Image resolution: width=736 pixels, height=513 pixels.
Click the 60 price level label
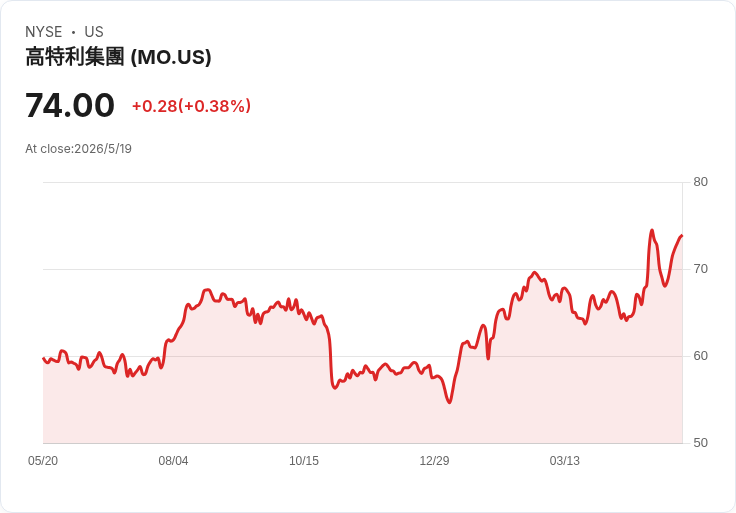[x=700, y=356]
